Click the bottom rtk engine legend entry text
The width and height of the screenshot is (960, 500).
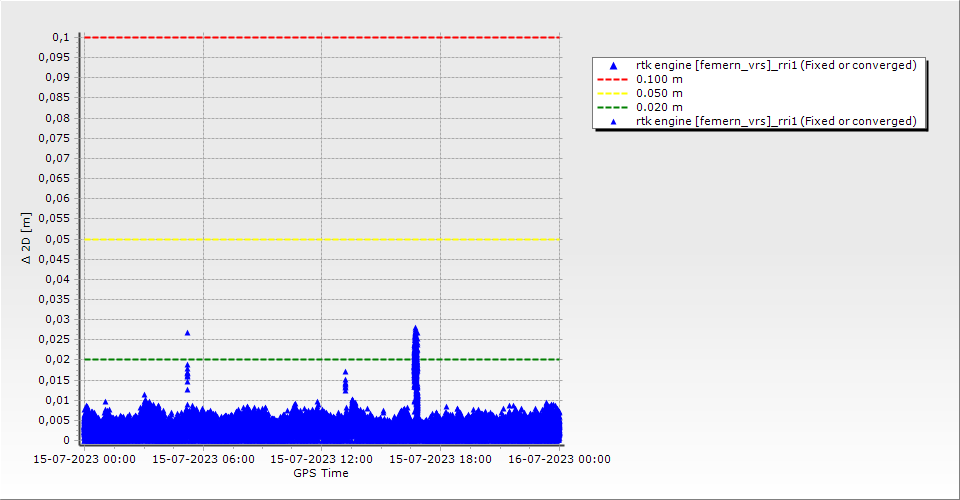click(776, 121)
